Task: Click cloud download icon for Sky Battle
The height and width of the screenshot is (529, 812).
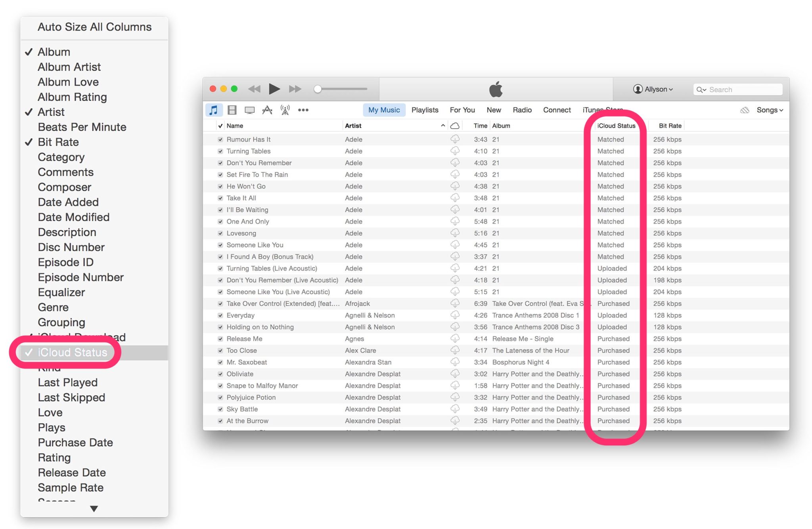Action: tap(455, 409)
